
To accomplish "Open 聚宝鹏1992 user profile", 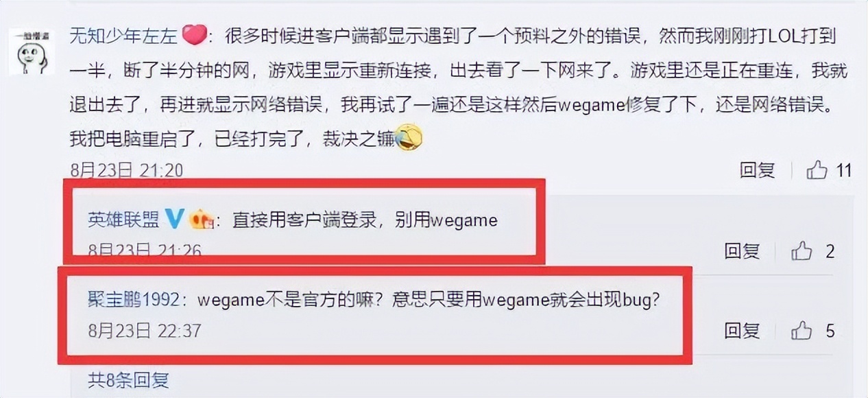I will point(133,300).
